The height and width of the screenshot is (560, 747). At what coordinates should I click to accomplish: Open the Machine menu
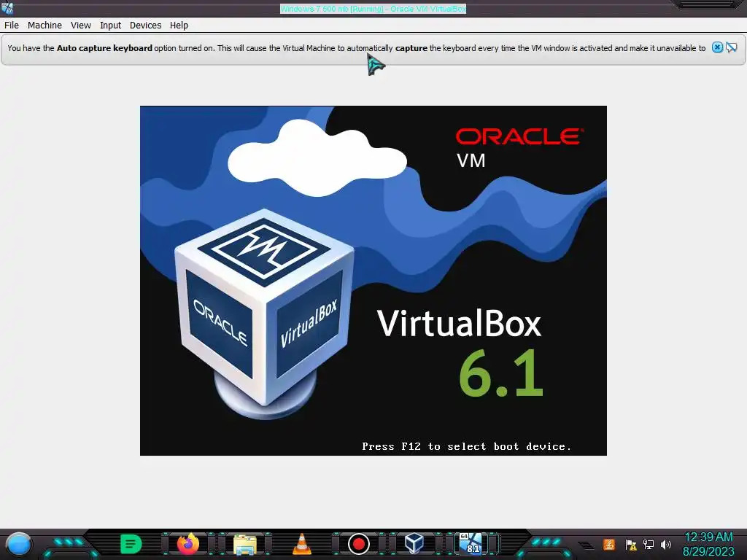44,26
